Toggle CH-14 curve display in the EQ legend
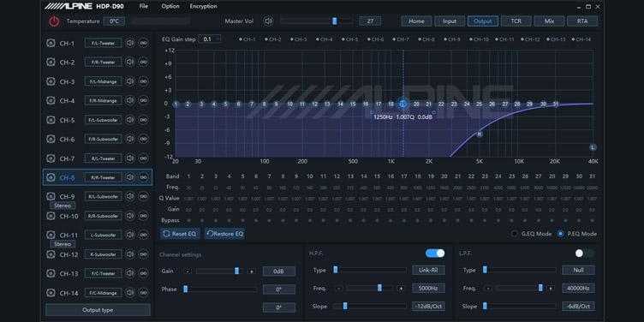 pyautogui.click(x=581, y=39)
